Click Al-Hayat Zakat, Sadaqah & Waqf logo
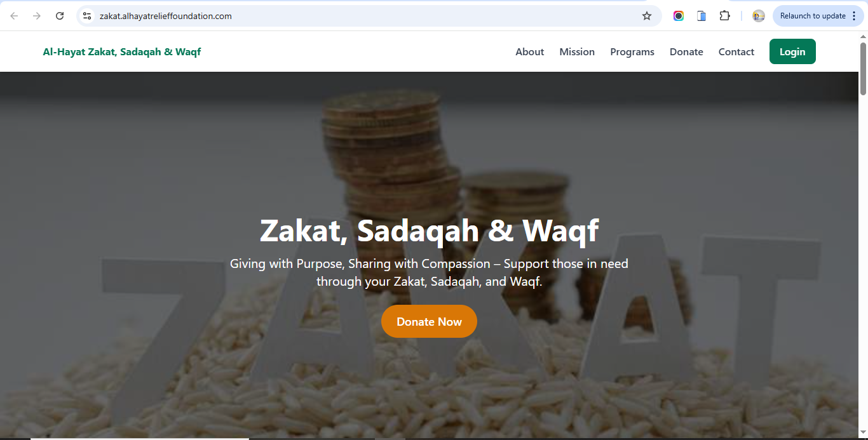This screenshot has width=868, height=440. coord(122,52)
